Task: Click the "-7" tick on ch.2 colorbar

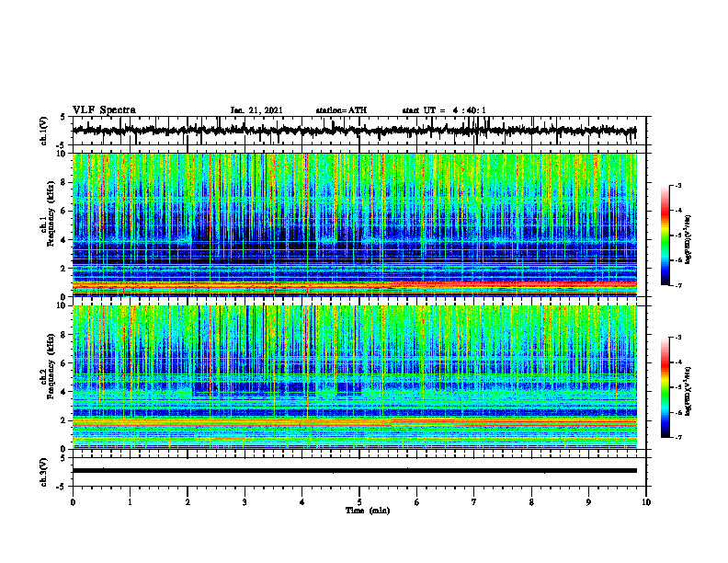Action: click(678, 438)
